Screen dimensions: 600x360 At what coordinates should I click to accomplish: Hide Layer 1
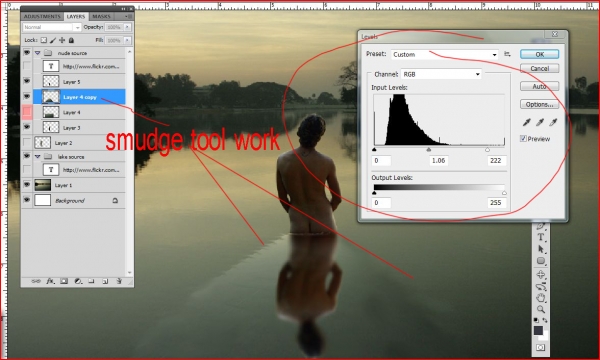click(x=27, y=185)
